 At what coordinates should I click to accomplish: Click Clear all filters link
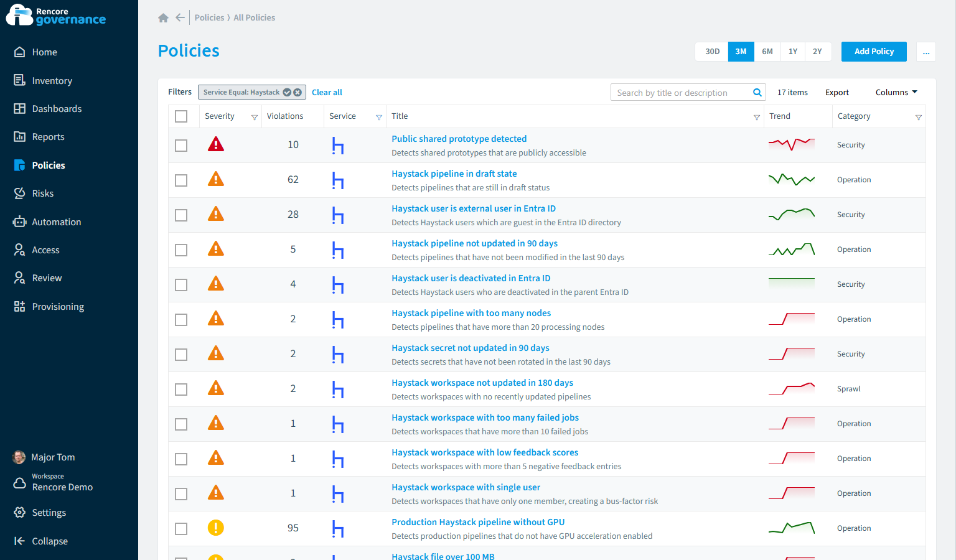[327, 92]
